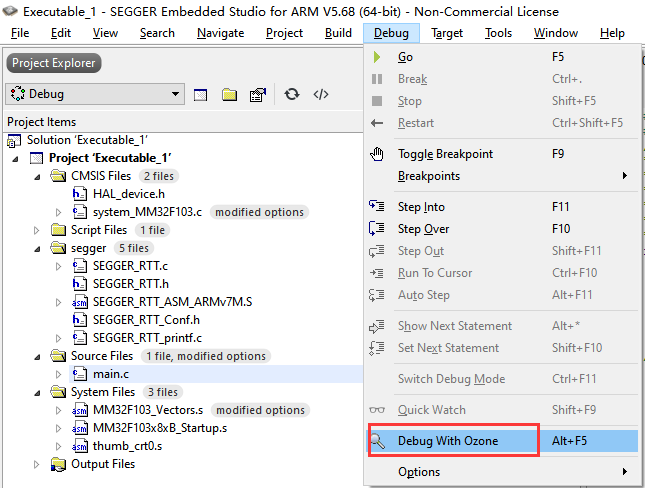Click the Set Next Statement icon
The height and width of the screenshot is (488, 645).
coord(377,348)
